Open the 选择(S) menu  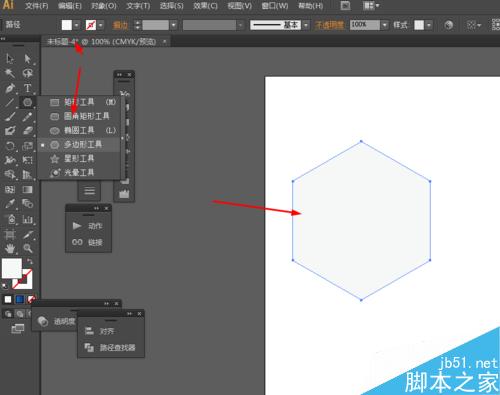click(171, 6)
